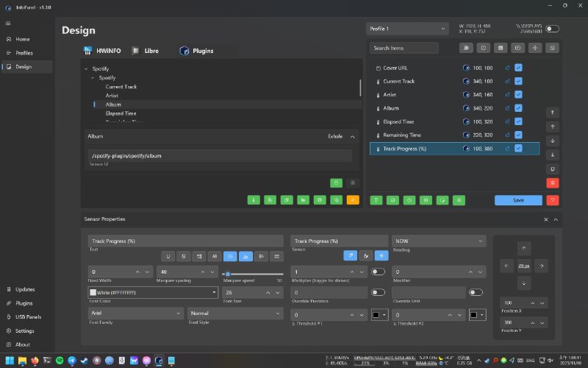Click the green add text item button
Image resolution: width=588 pixels, height=368 pixels.
pyautogui.click(x=375, y=199)
